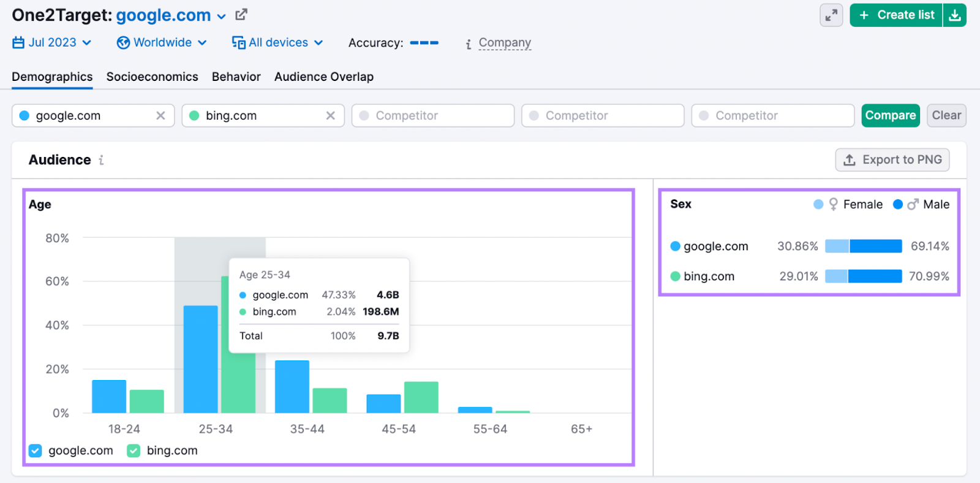The height and width of the screenshot is (483, 980).
Task: Select the Demographics tab
Action: (x=52, y=77)
